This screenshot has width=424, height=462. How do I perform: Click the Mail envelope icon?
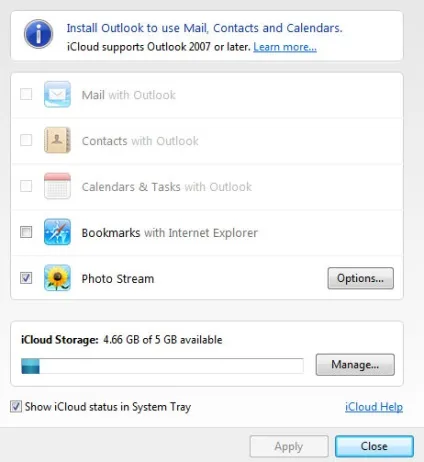click(x=57, y=94)
